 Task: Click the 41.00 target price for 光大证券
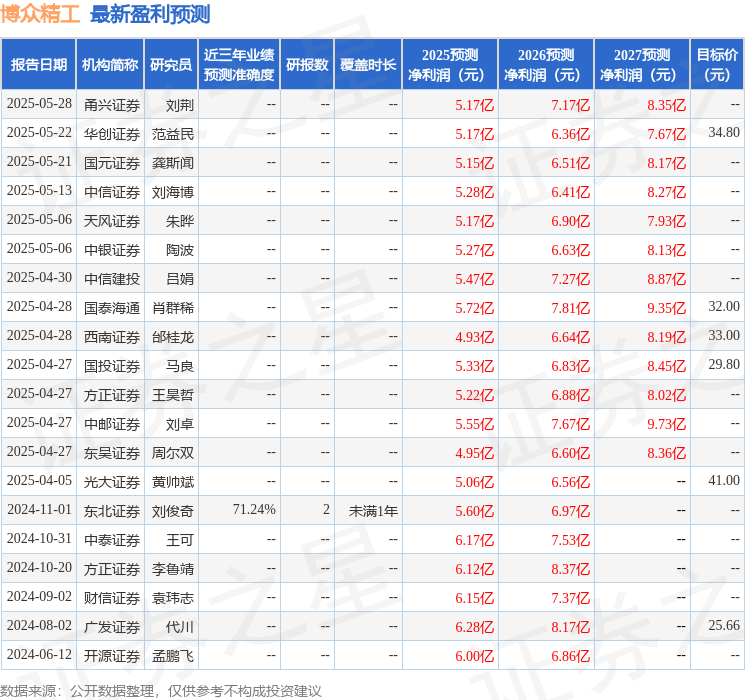point(724,480)
